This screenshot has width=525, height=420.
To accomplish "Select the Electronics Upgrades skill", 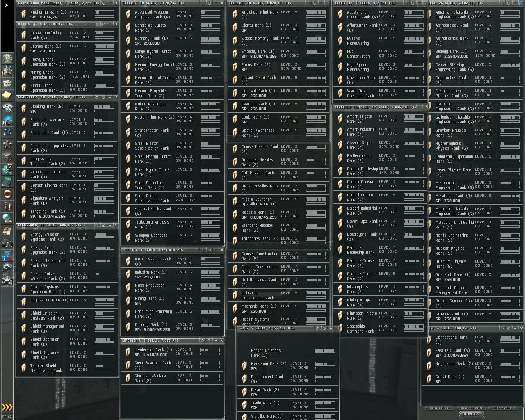I will point(68,148).
